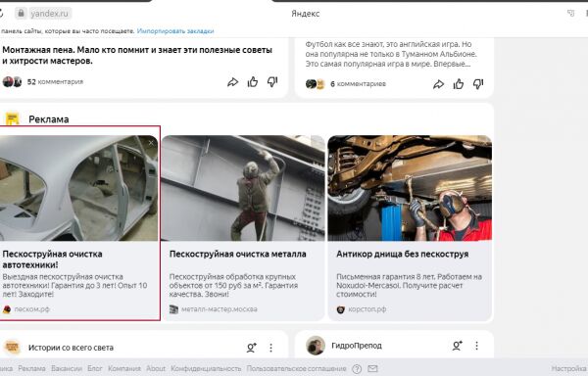Open more options for Истории со всего света
The width and height of the screenshot is (588, 376).
(x=270, y=348)
